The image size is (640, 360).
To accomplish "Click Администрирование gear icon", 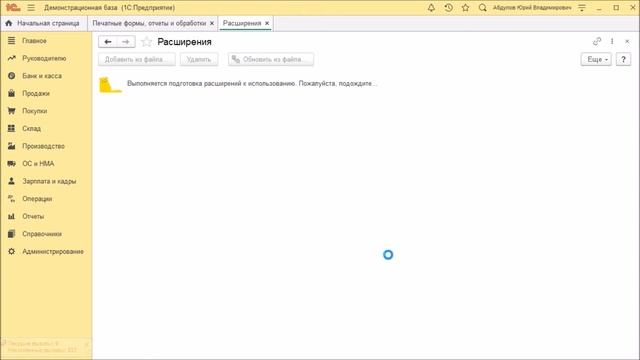I will pyautogui.click(x=11, y=251).
